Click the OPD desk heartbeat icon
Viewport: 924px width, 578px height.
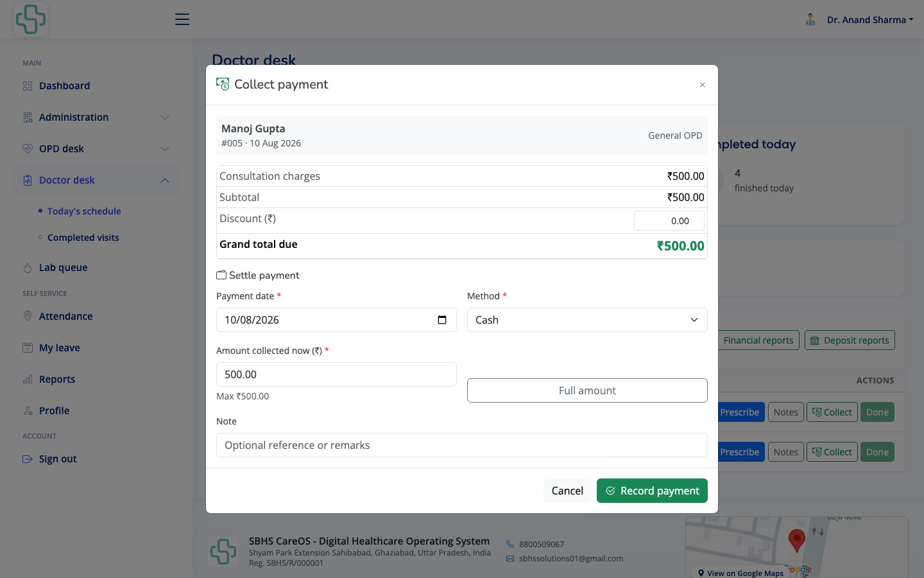(28, 149)
